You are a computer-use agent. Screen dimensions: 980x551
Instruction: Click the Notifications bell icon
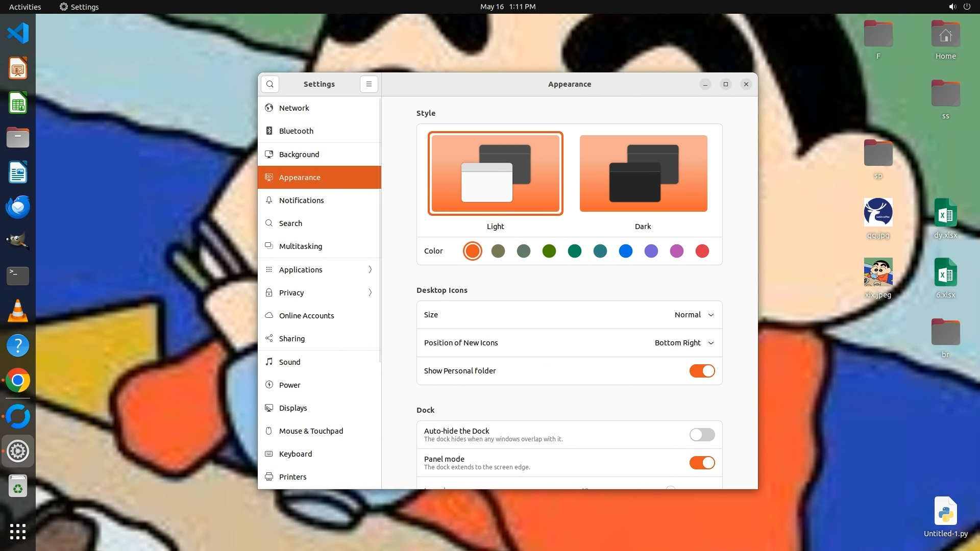pos(269,201)
